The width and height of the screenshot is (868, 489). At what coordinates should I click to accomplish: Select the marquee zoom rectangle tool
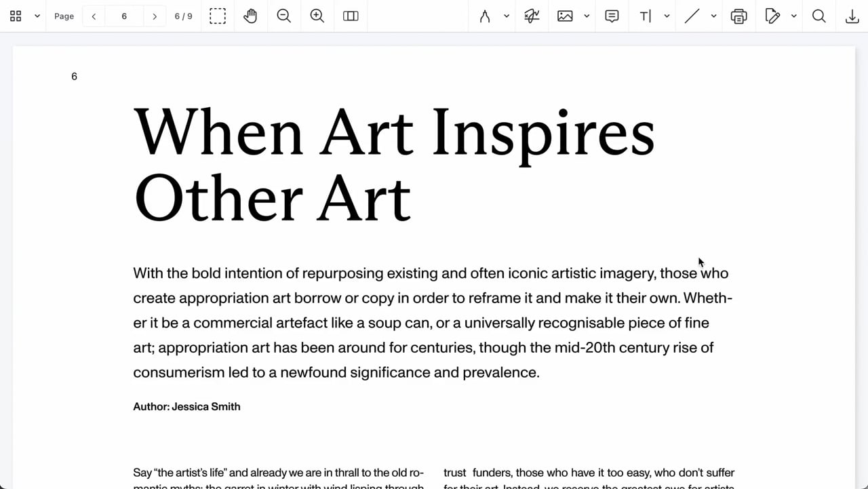[218, 16]
